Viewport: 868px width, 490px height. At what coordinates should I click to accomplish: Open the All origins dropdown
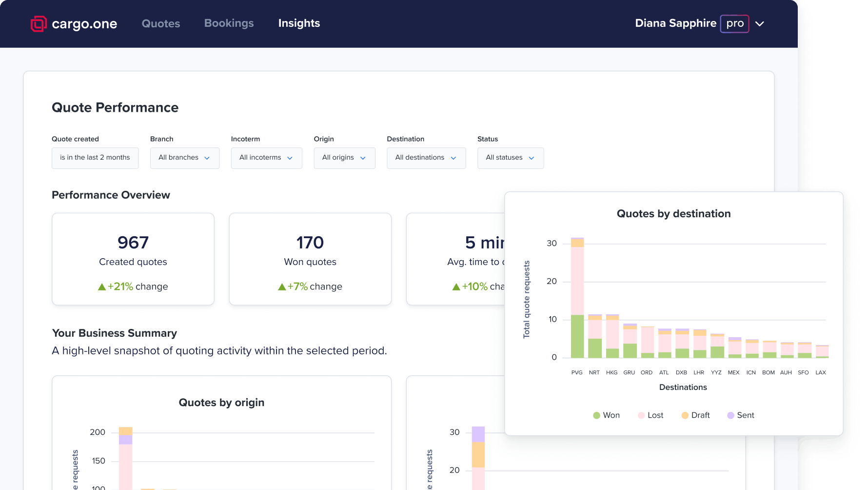click(x=344, y=158)
